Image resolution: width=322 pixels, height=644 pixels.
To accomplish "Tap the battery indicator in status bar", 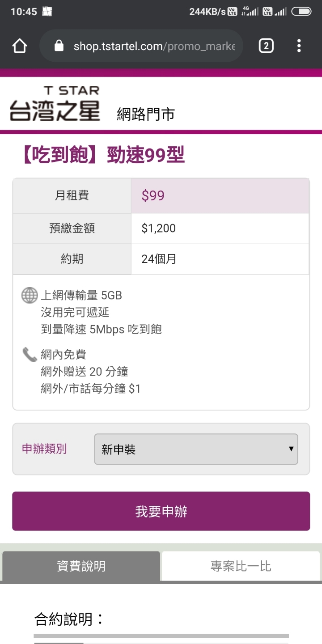I will tap(301, 12).
